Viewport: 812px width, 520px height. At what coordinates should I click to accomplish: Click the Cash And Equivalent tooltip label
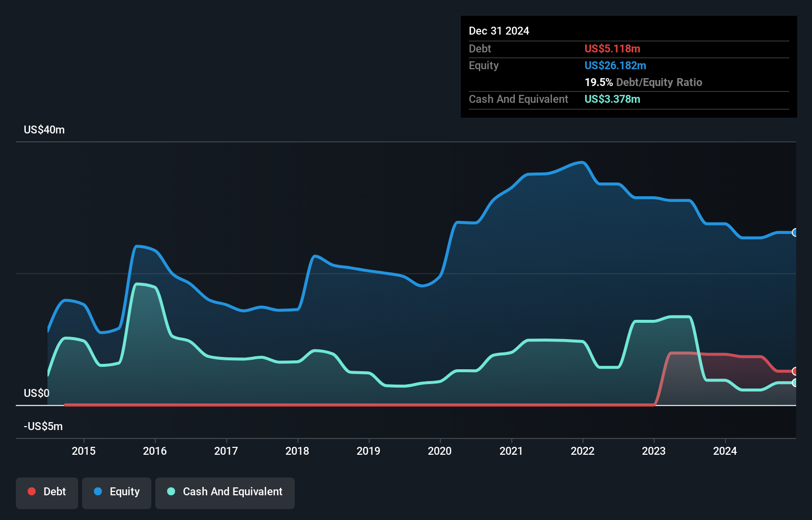(518, 99)
